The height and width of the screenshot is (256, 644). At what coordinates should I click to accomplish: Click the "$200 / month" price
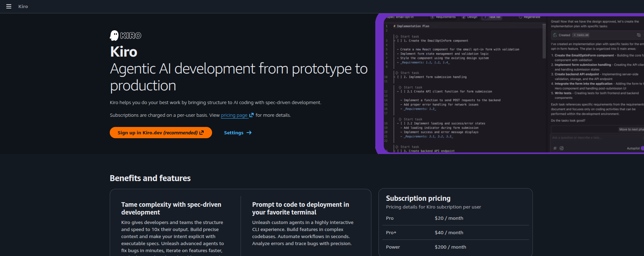tap(450, 247)
